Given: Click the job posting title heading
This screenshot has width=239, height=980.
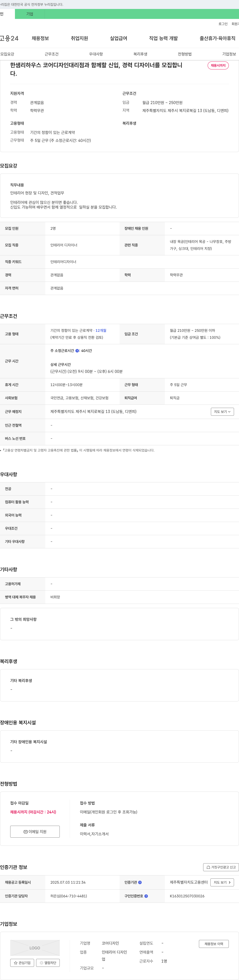Looking at the screenshot, I should point(96,69).
